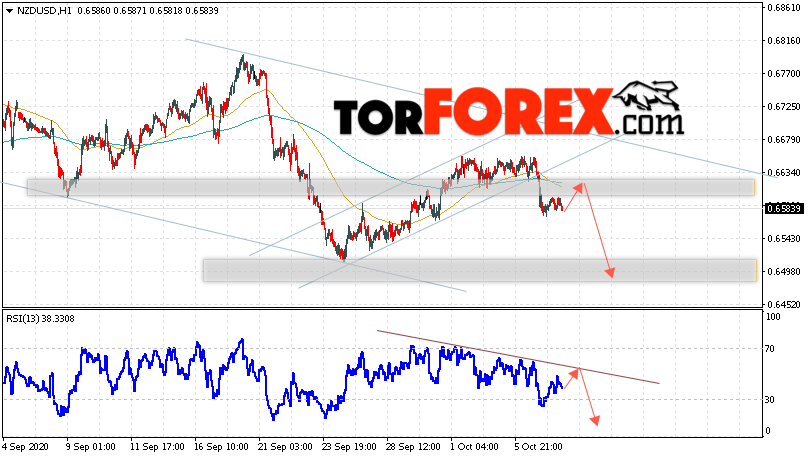The image size is (808, 458).
Task: Click the RSI level 0 label
Action: (768, 431)
